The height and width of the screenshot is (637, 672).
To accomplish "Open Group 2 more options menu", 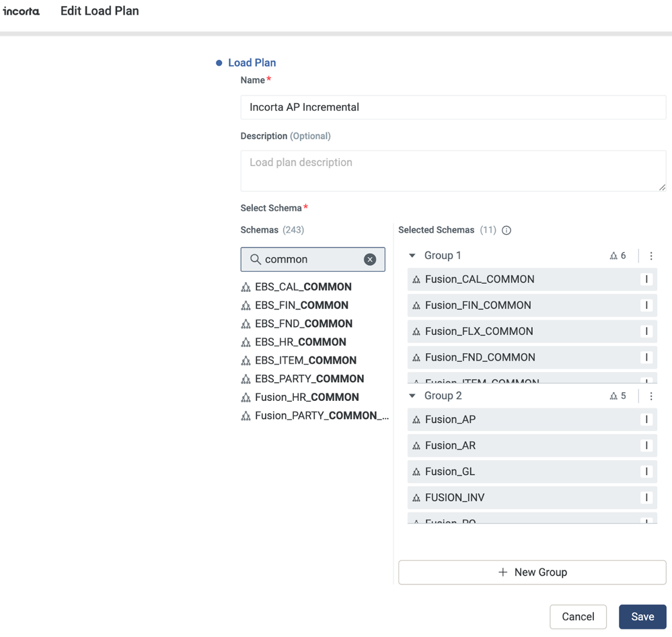I will point(650,396).
